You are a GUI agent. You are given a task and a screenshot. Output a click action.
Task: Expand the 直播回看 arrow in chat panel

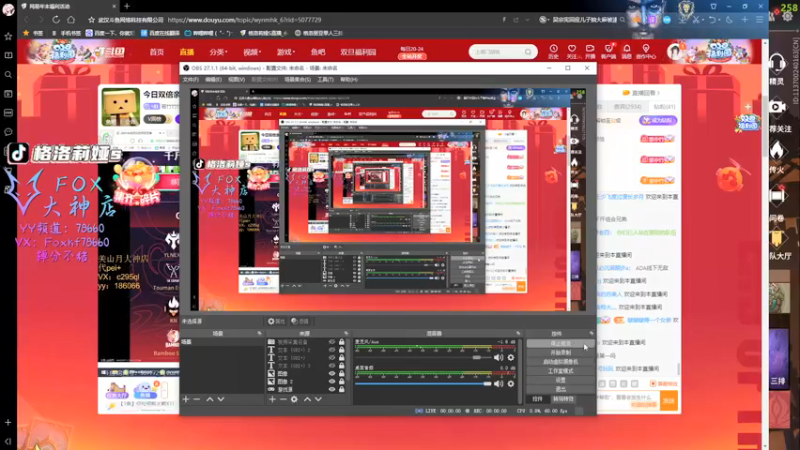[659, 93]
